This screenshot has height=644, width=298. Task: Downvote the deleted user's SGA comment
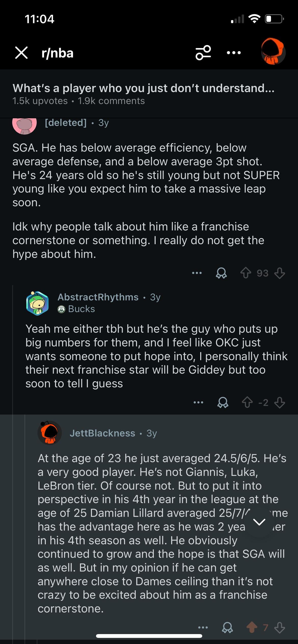click(x=280, y=273)
